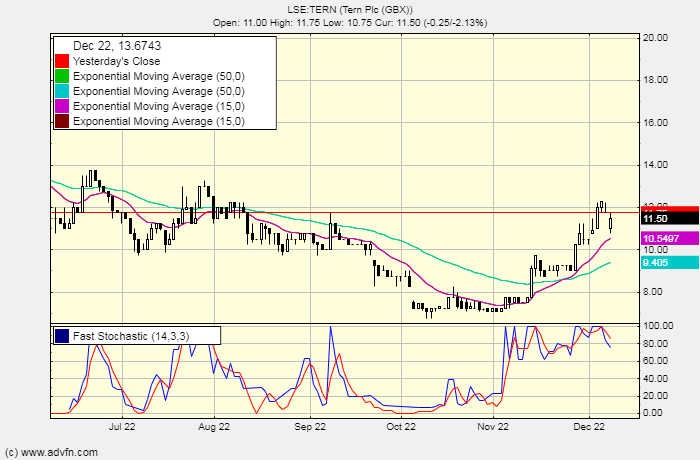Click the 18.00 price axis label
This screenshot has width=700, height=460.
655,80
